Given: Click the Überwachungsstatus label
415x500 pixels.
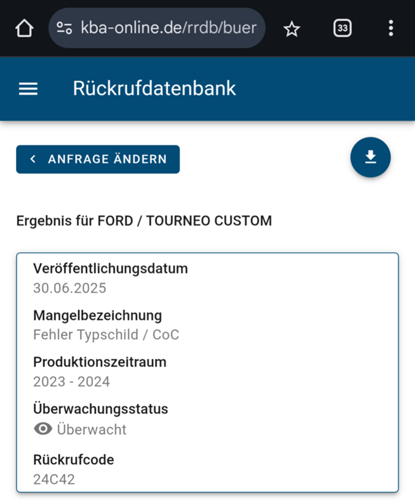Looking at the screenshot, I should point(100,409).
